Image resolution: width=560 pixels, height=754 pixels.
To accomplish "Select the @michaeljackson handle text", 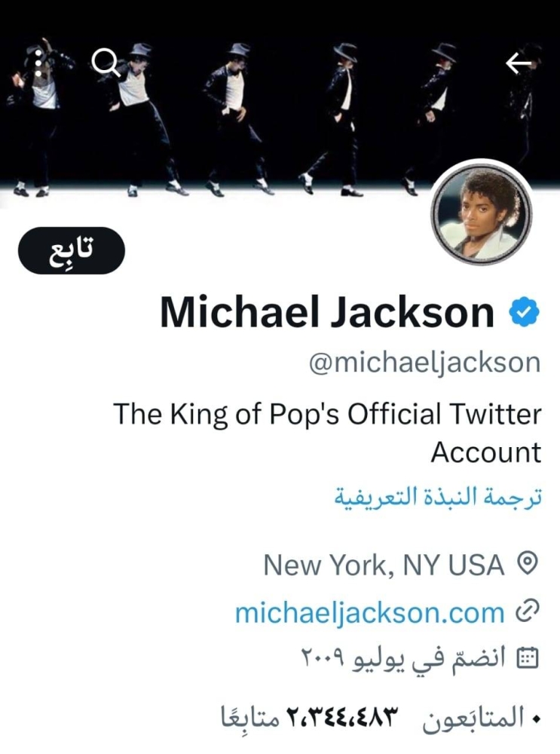I will tap(425, 363).
